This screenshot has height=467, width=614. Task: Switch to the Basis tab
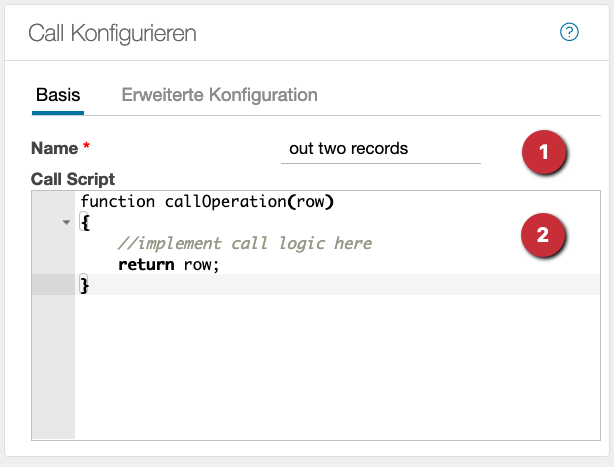click(x=58, y=96)
